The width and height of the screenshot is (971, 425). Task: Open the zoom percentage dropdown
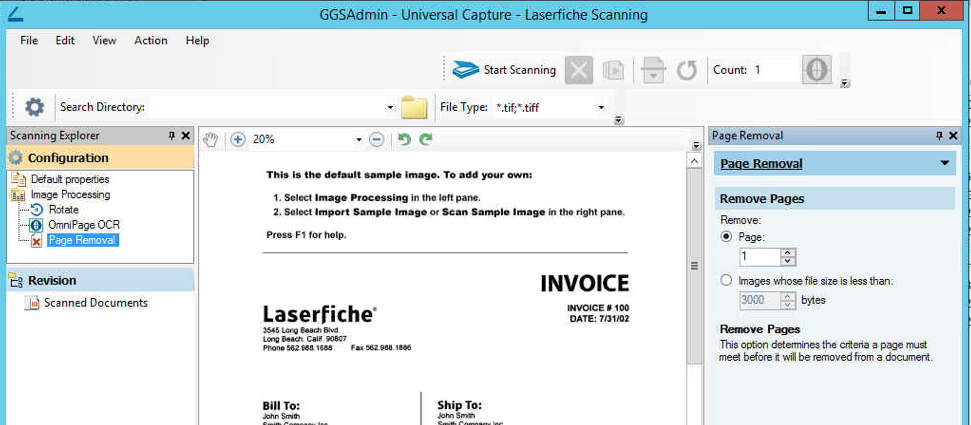click(359, 140)
